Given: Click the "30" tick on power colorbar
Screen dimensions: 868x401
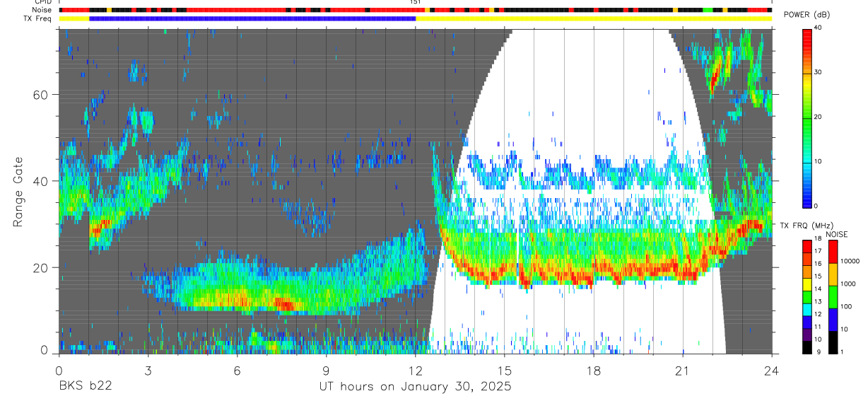Looking at the screenshot, I should tap(818, 73).
